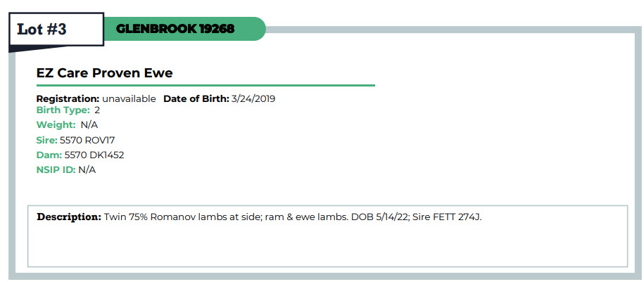Image resolution: width=644 pixels, height=282 pixels.
Task: Click the EZ Care Proven Ewe heading
Action: tap(105, 73)
